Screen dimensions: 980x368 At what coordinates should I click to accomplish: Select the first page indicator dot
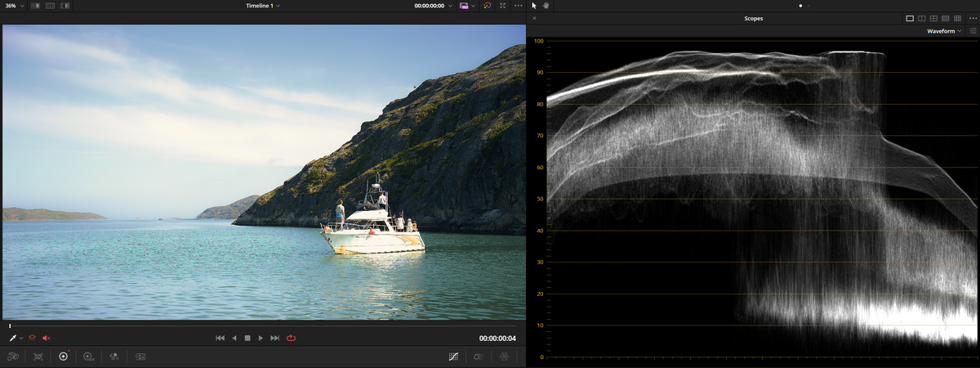point(800,6)
